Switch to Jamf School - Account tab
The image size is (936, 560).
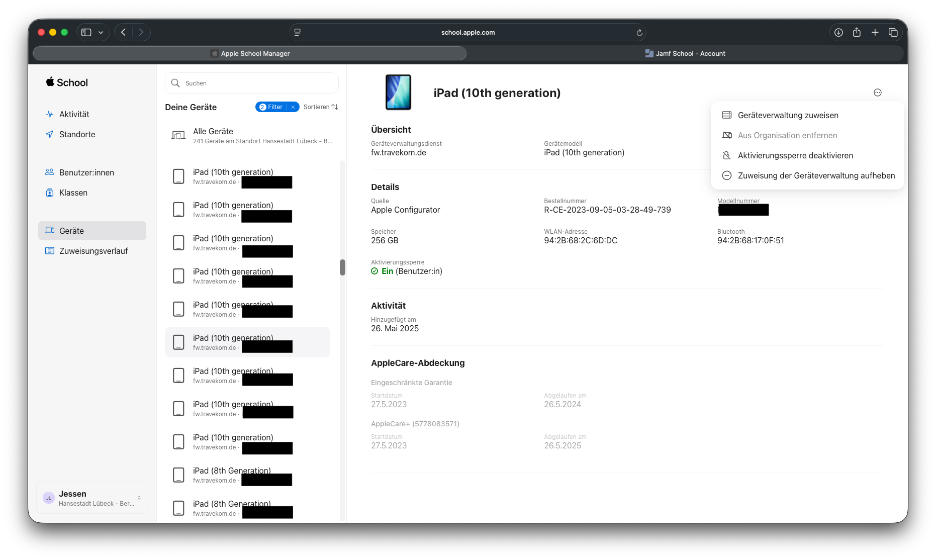[x=685, y=53]
